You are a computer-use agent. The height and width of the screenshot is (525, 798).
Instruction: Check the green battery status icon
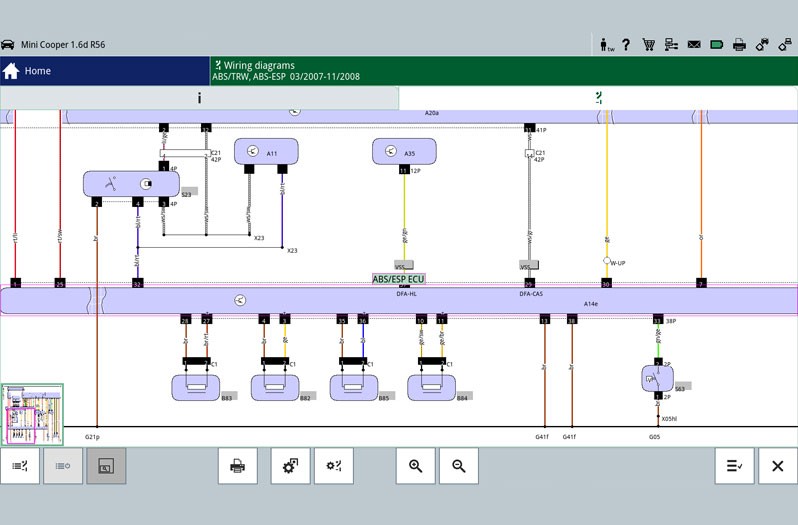(x=717, y=45)
